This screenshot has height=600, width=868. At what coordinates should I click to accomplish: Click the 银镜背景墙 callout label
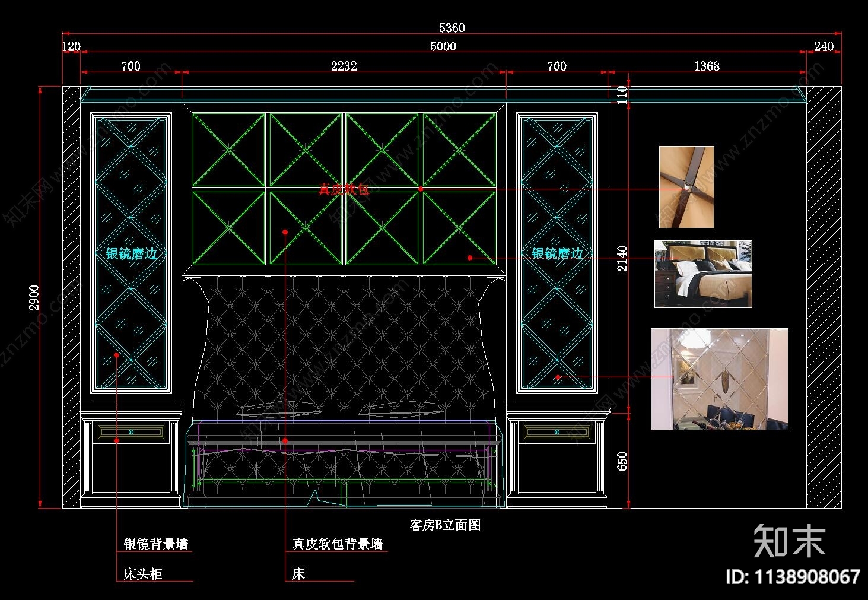(156, 544)
